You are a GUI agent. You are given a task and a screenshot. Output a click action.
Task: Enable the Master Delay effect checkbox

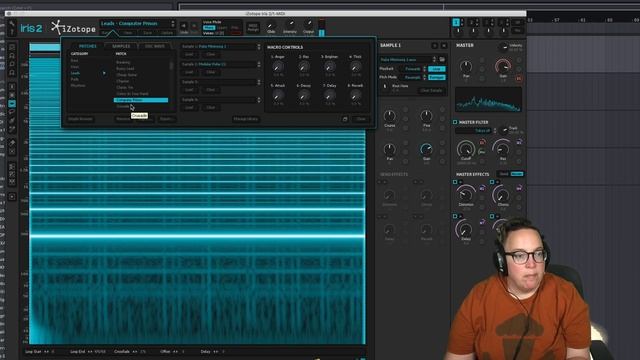tap(455, 216)
